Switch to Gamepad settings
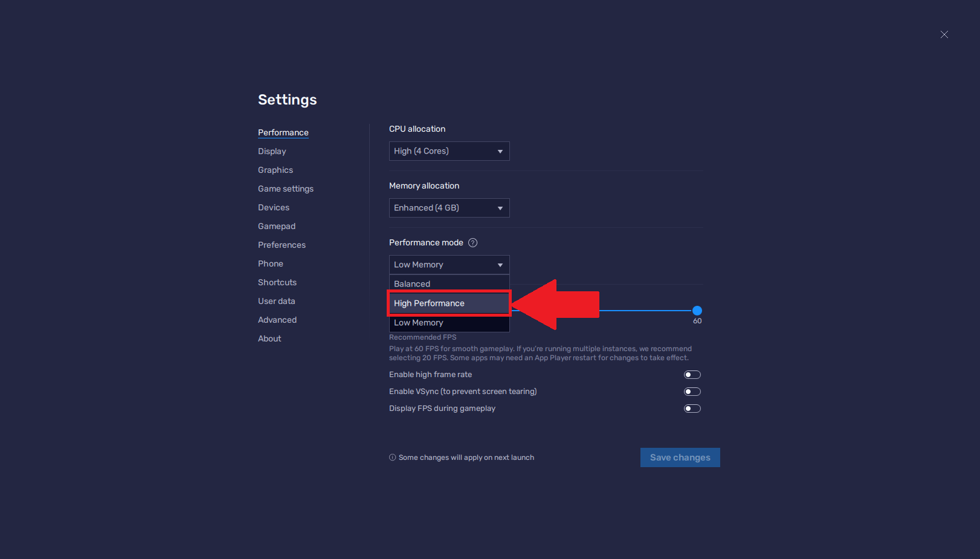This screenshot has height=559, width=980. 277,226
